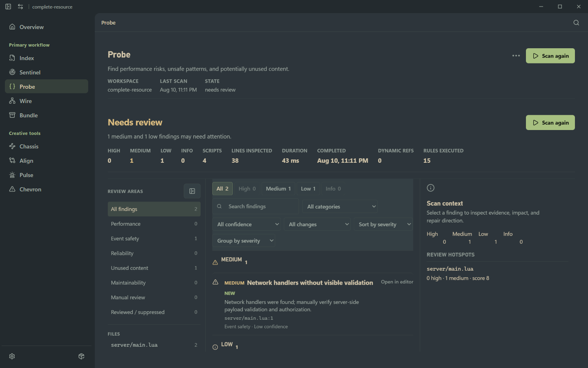Open settings gear at sidebar bottom
Screen dimensions: 588x368
[12, 356]
